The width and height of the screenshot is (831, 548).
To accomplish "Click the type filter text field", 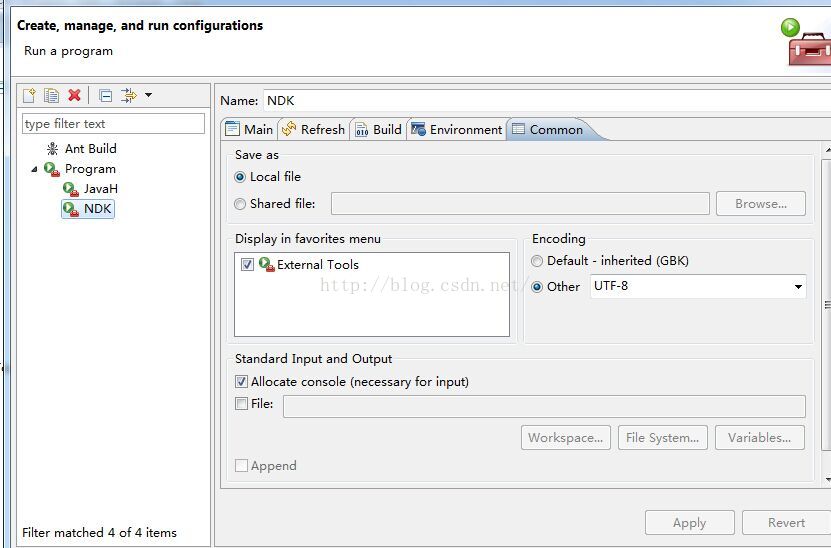I will tap(113, 124).
